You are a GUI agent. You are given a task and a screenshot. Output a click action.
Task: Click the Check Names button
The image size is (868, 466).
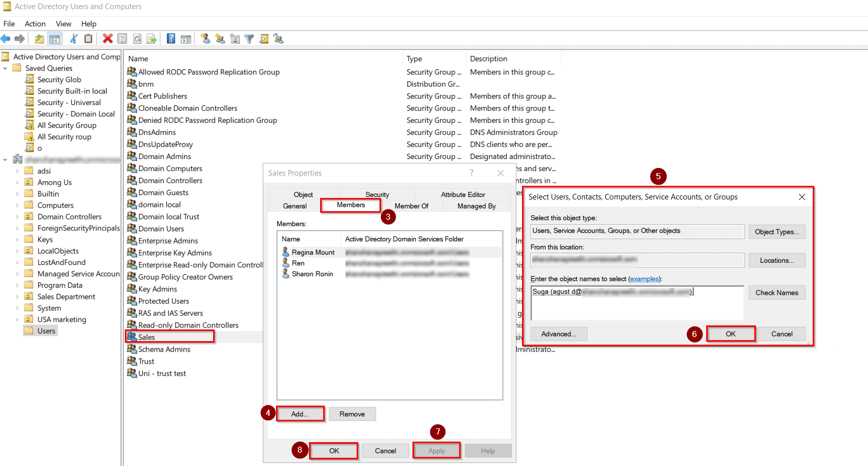(x=777, y=292)
